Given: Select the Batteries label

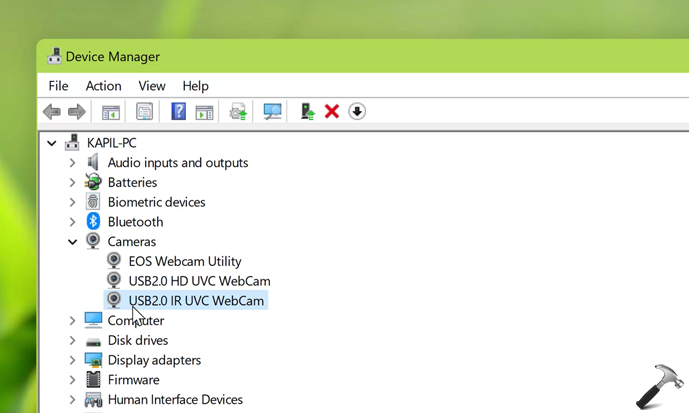Looking at the screenshot, I should (132, 182).
